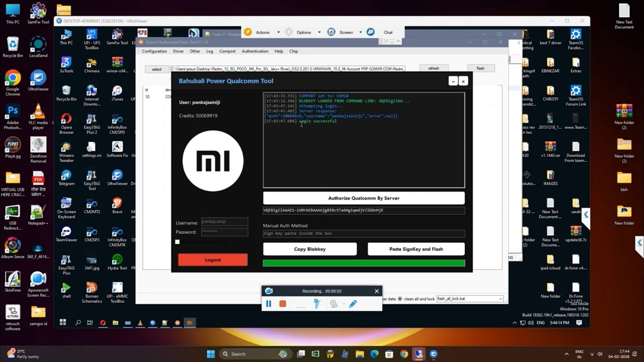
Task: Click the red Logout button
Action: tap(213, 260)
